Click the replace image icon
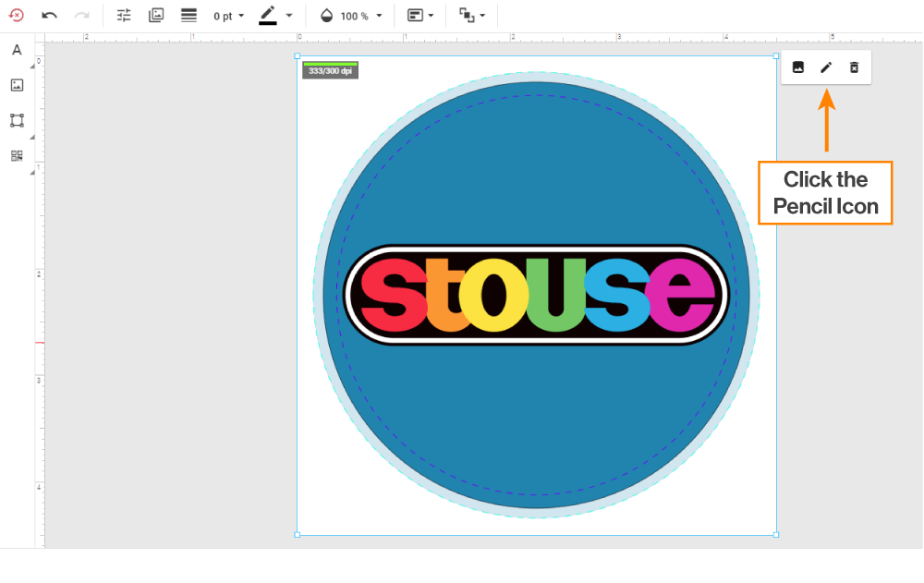The height and width of the screenshot is (583, 924). coord(798,67)
